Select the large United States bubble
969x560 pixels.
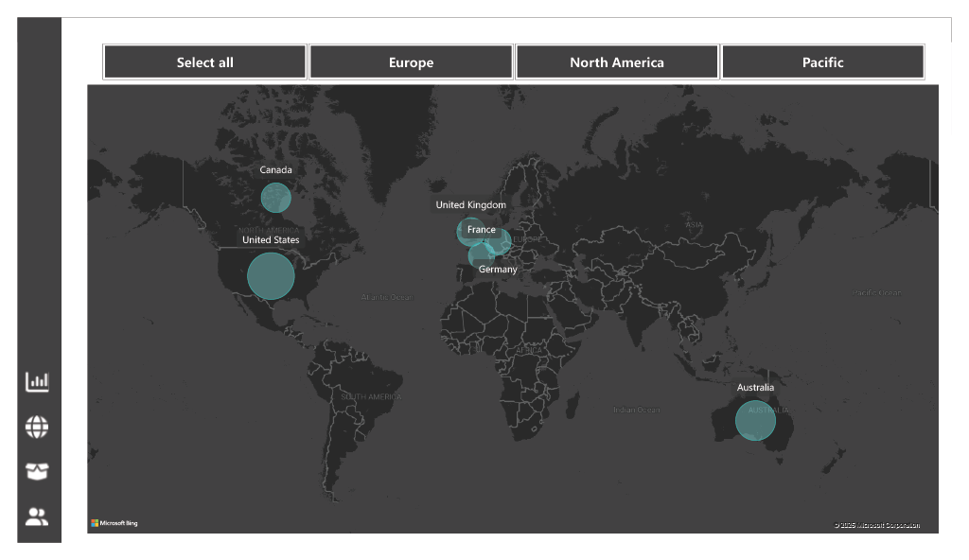271,276
